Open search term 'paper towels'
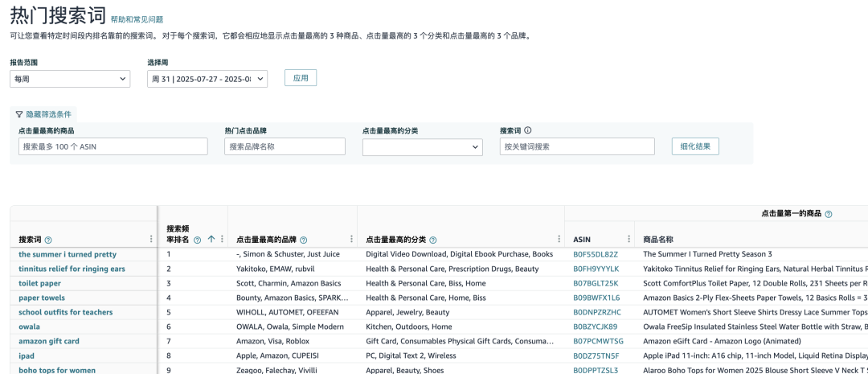The width and height of the screenshot is (868, 374). coord(42,298)
